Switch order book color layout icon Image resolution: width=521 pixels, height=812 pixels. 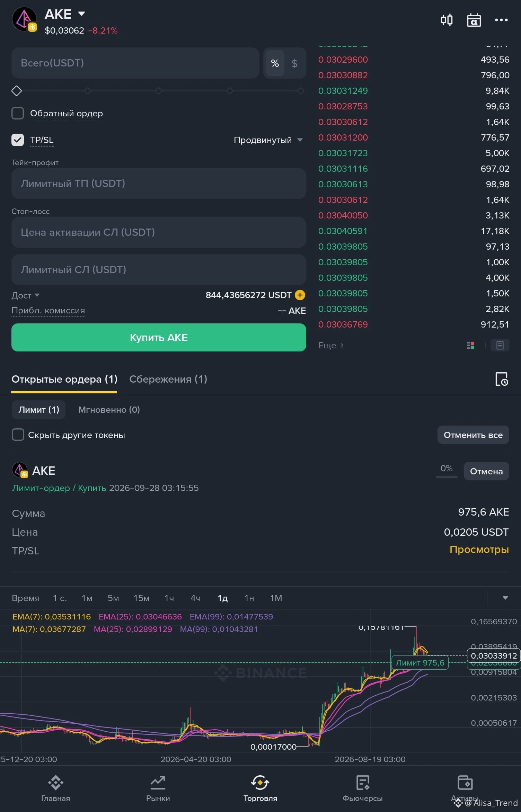click(x=470, y=345)
